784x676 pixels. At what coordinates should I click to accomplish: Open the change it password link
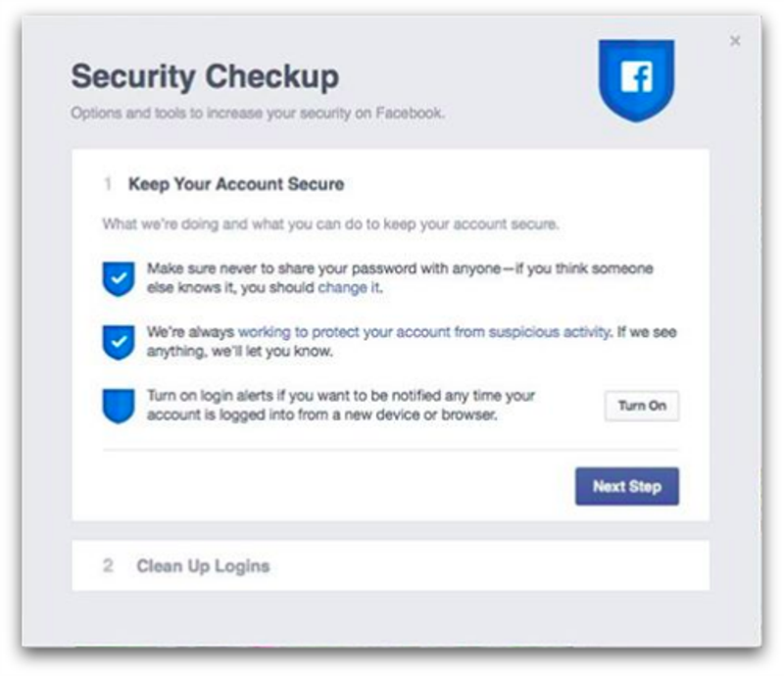350,287
